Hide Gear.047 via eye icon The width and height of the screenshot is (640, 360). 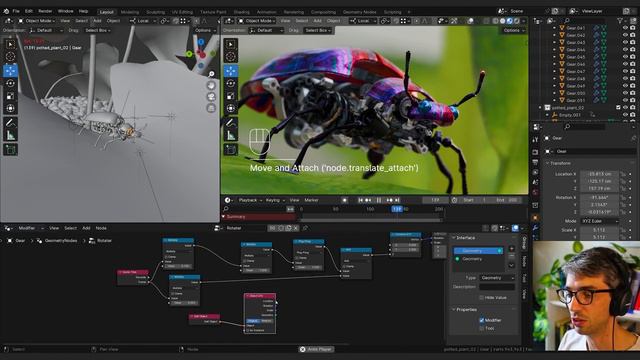[625, 71]
